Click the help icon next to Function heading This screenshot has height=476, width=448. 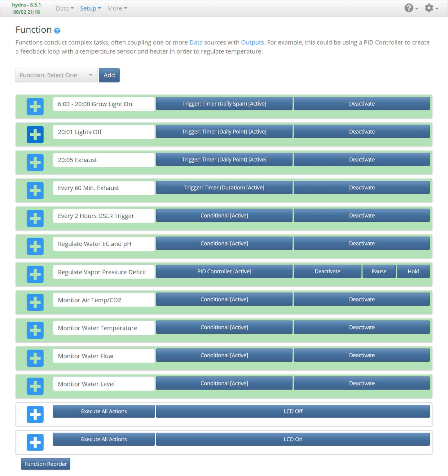coord(57,31)
